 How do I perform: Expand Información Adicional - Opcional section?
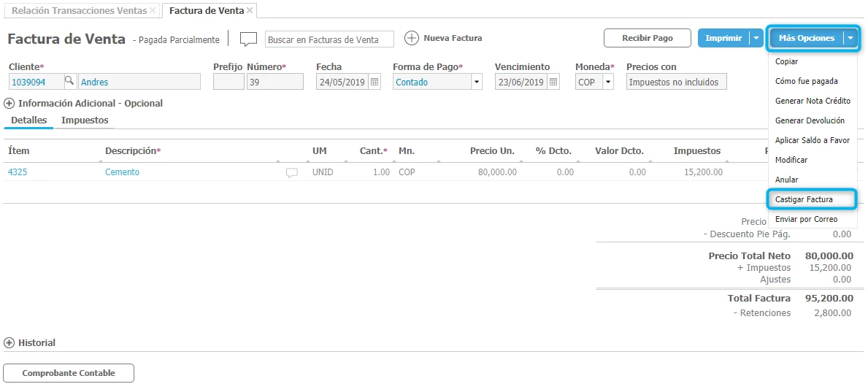pos(9,104)
